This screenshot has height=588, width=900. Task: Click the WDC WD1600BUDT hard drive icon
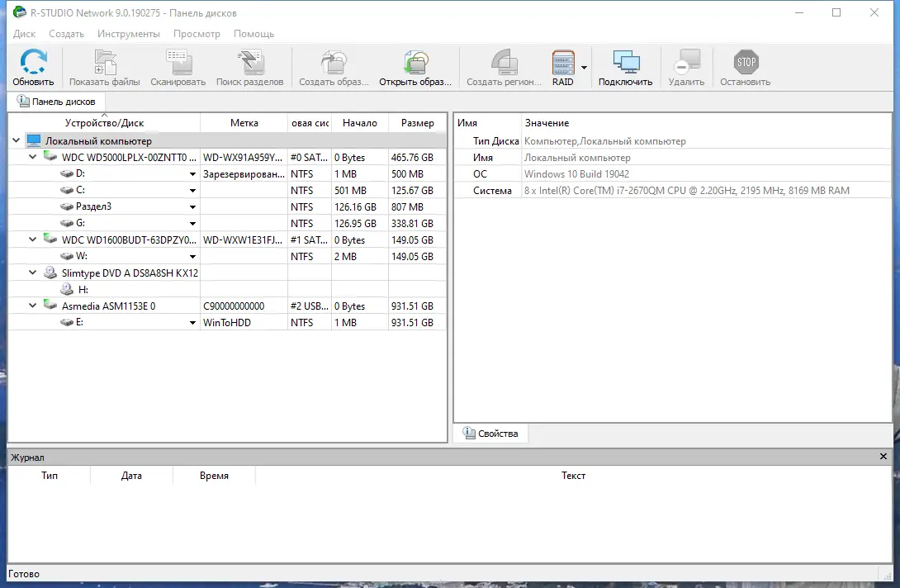(x=50, y=239)
